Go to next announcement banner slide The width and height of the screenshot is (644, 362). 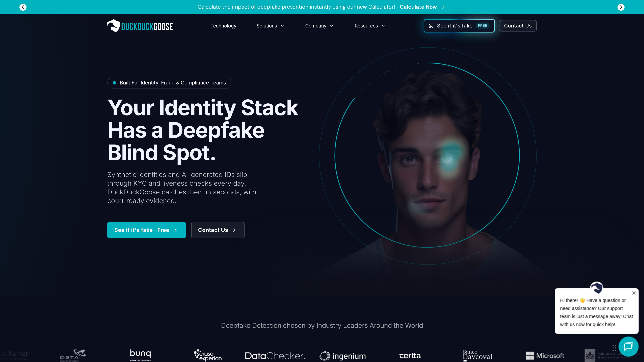[621, 7]
